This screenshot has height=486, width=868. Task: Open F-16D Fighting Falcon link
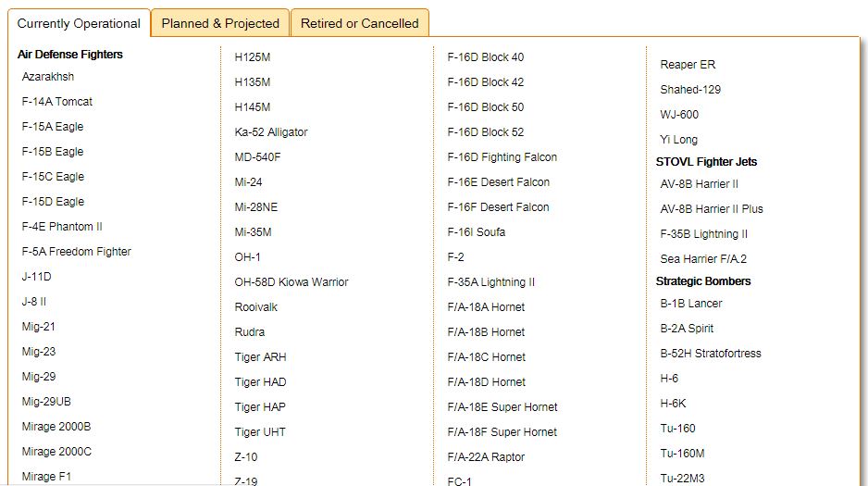[x=502, y=157]
